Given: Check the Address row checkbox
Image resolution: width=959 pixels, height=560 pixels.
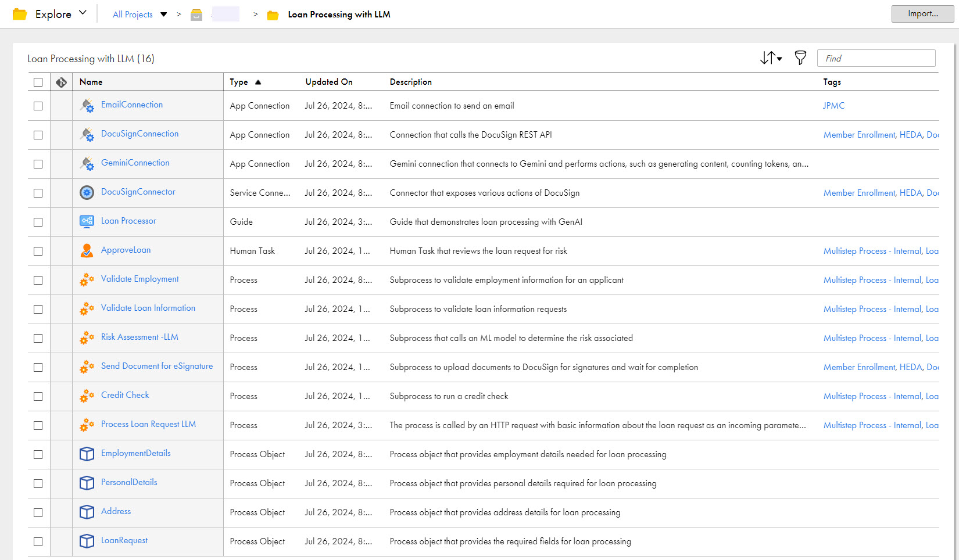Looking at the screenshot, I should tap(38, 513).
